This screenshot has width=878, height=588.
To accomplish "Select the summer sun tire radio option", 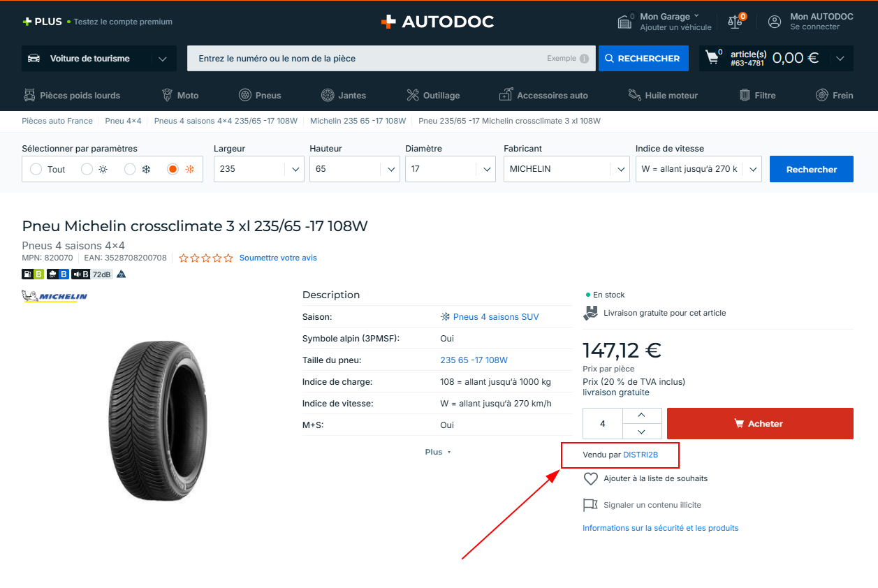I will click(87, 169).
